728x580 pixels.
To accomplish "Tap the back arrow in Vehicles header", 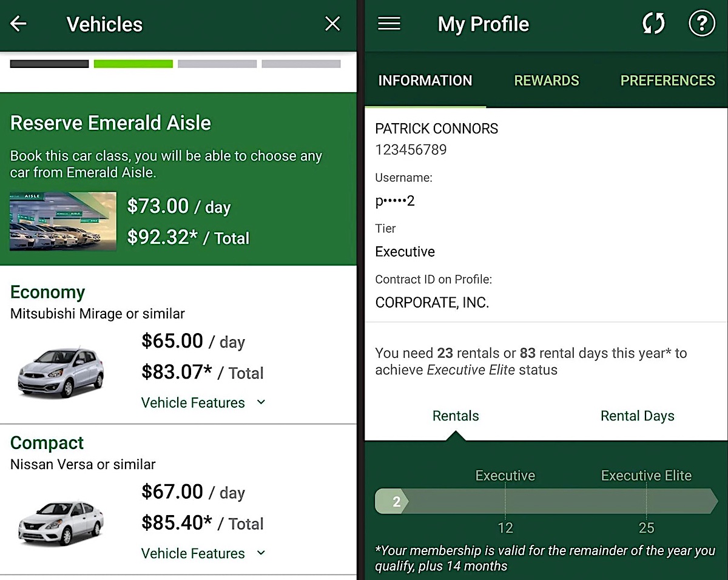I will pos(19,24).
